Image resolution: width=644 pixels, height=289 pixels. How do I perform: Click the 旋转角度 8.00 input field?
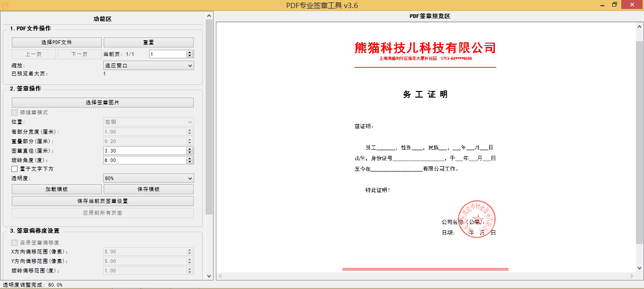coord(145,160)
